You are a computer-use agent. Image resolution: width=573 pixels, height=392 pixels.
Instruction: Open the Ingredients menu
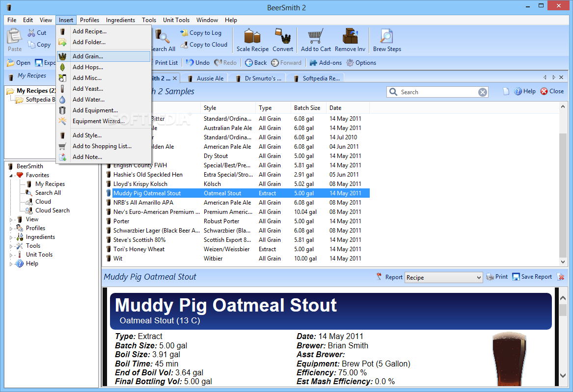click(120, 20)
